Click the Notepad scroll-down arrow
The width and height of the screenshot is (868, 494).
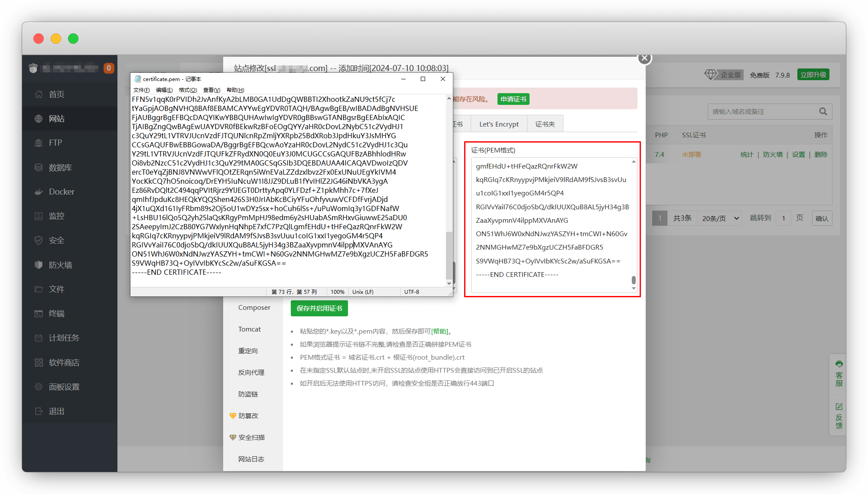click(x=449, y=283)
